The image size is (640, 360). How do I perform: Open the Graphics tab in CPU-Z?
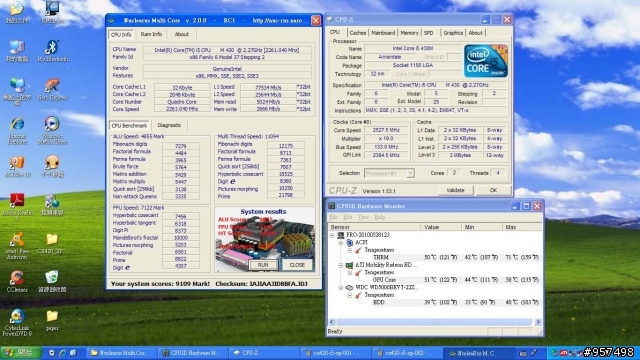click(453, 33)
